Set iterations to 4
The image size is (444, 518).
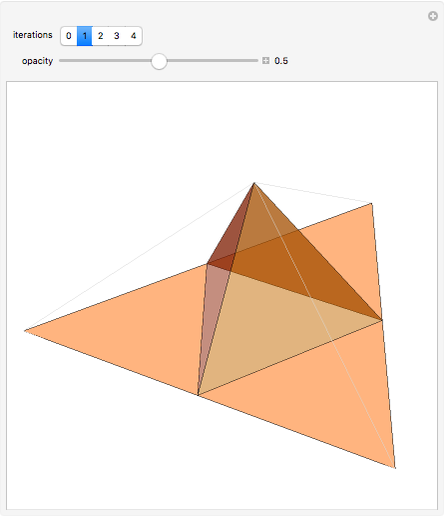133,36
